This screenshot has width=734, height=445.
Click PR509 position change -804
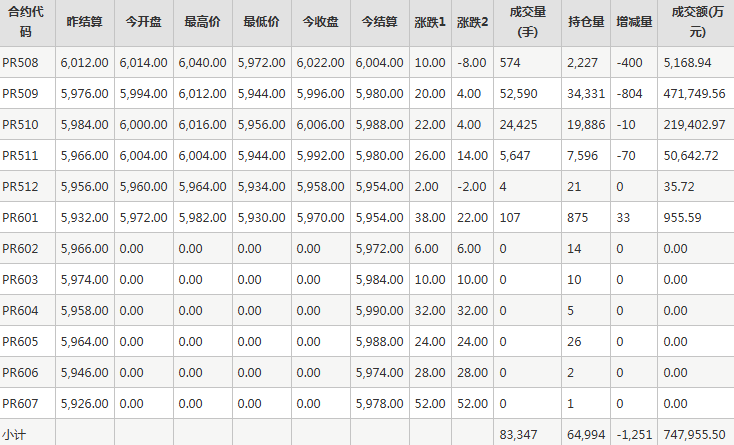(629, 94)
